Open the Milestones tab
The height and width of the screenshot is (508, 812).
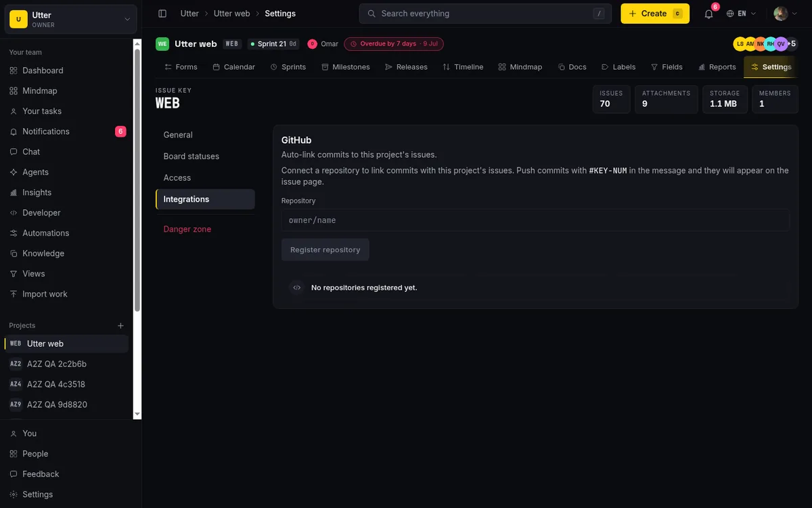click(x=346, y=67)
